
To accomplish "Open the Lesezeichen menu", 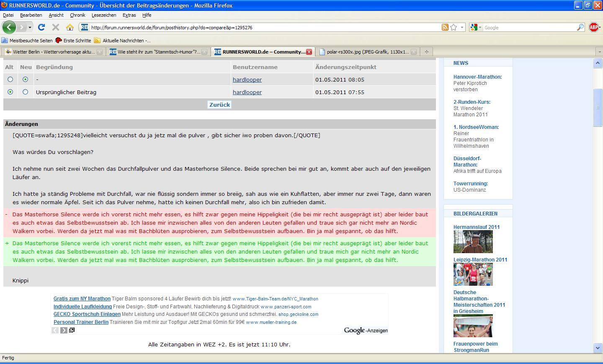I will [x=104, y=15].
